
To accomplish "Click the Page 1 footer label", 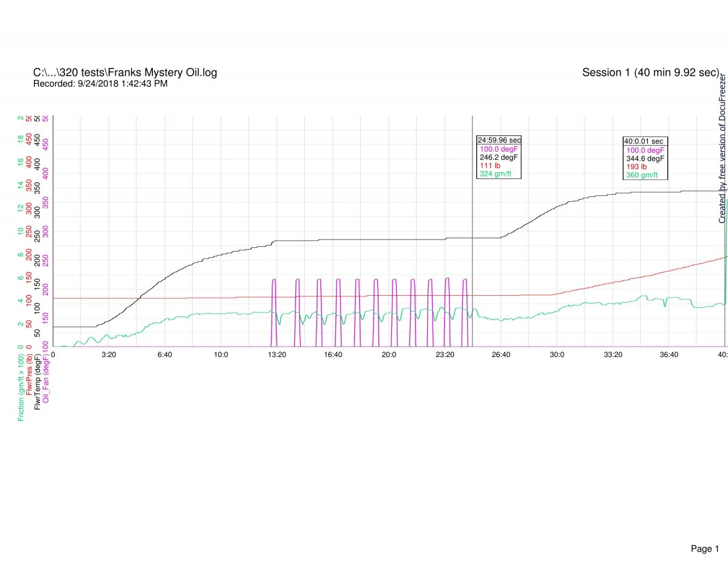I will [x=704, y=532].
